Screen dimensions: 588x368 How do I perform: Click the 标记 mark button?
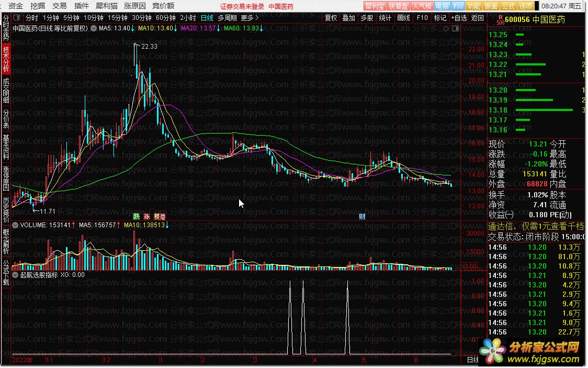[440, 18]
